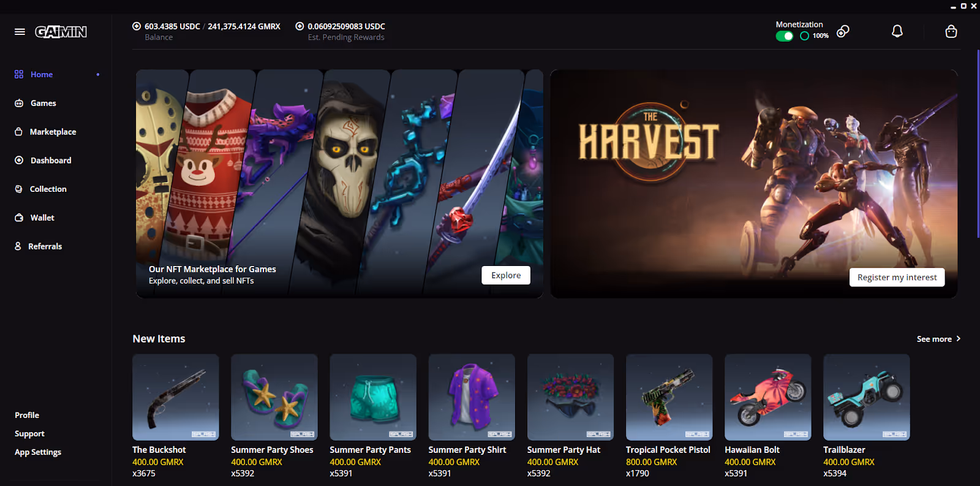
Task: Click the 100% monetization ring indicator
Action: point(804,36)
